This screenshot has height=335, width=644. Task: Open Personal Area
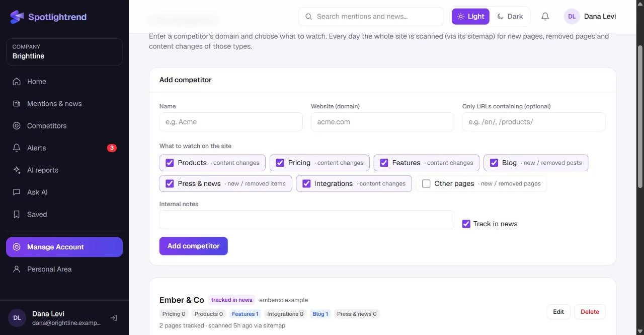64,269
